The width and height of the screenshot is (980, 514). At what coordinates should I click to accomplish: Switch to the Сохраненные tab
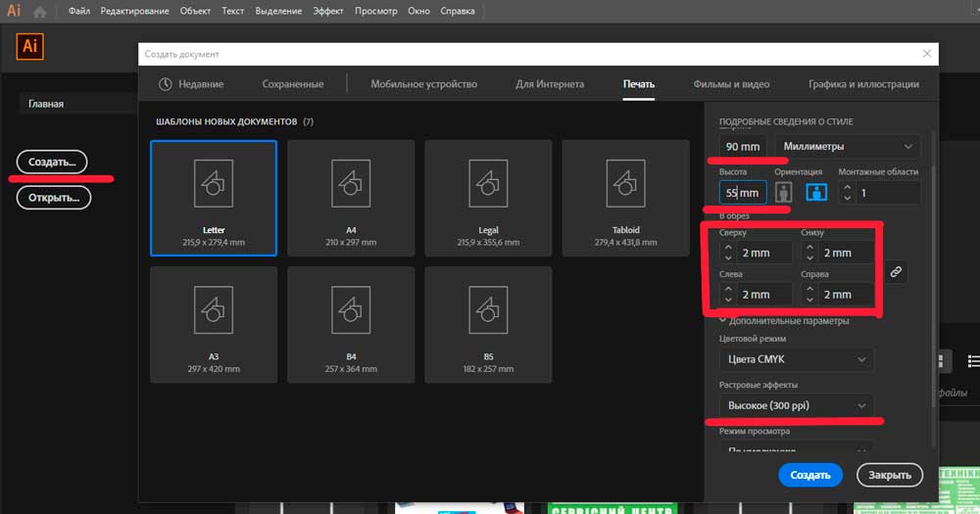pyautogui.click(x=292, y=83)
